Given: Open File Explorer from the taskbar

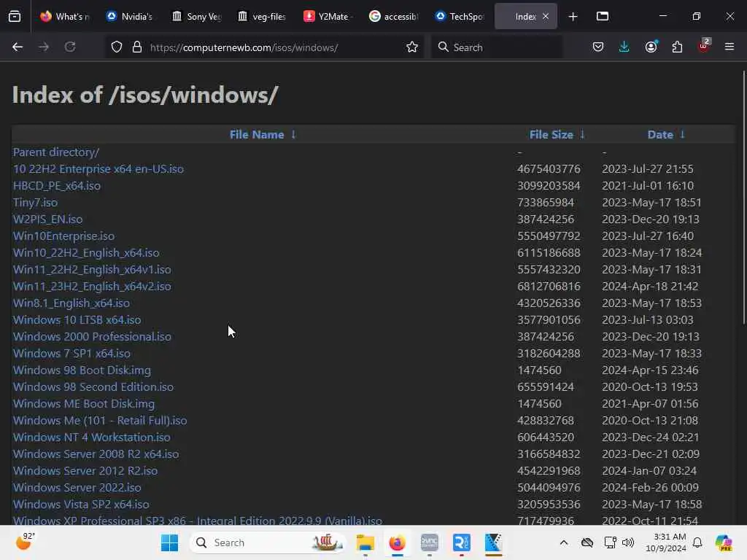Looking at the screenshot, I should pos(365,542).
